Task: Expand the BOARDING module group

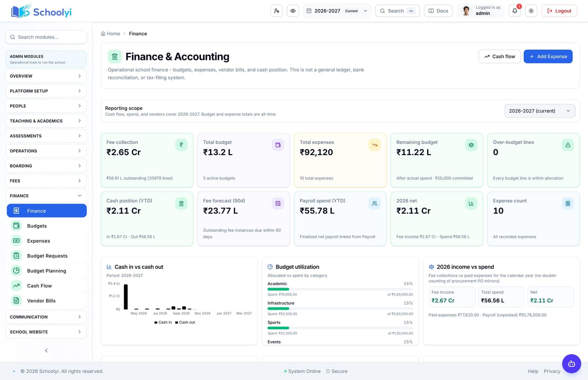Action: coord(46,166)
